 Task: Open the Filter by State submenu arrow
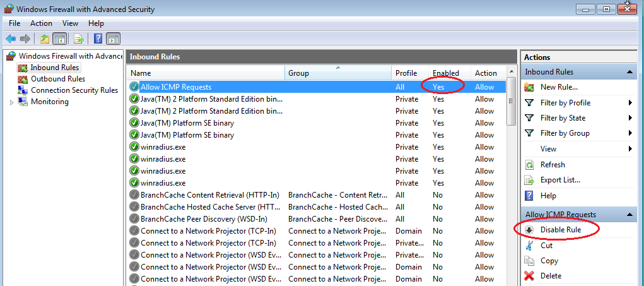(x=631, y=118)
